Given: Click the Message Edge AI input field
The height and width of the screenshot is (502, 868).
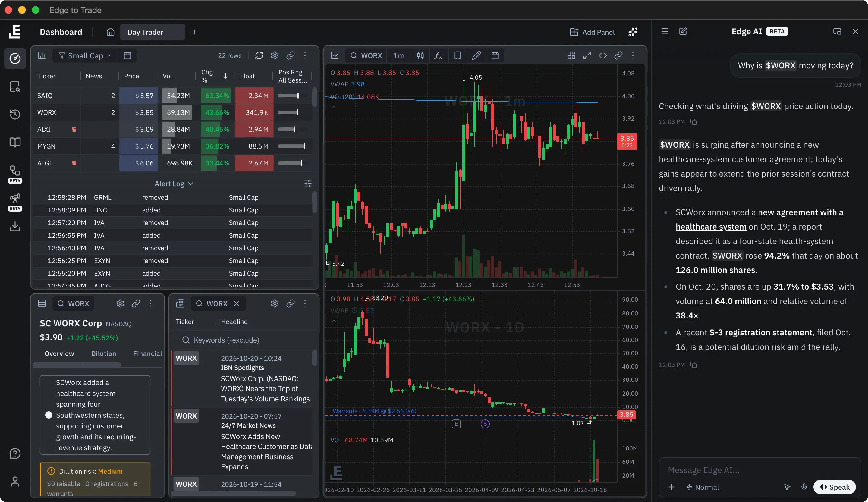Looking at the screenshot, I should 759,470.
